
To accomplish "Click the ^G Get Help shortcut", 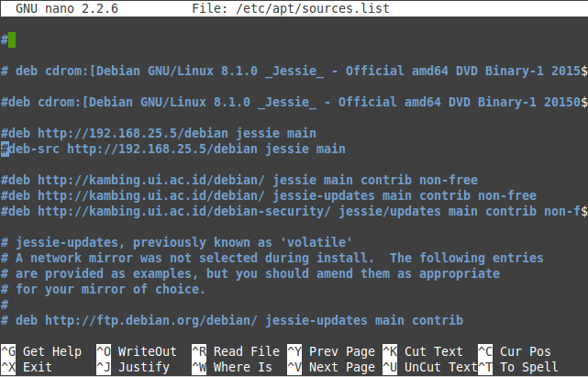I will [41, 351].
